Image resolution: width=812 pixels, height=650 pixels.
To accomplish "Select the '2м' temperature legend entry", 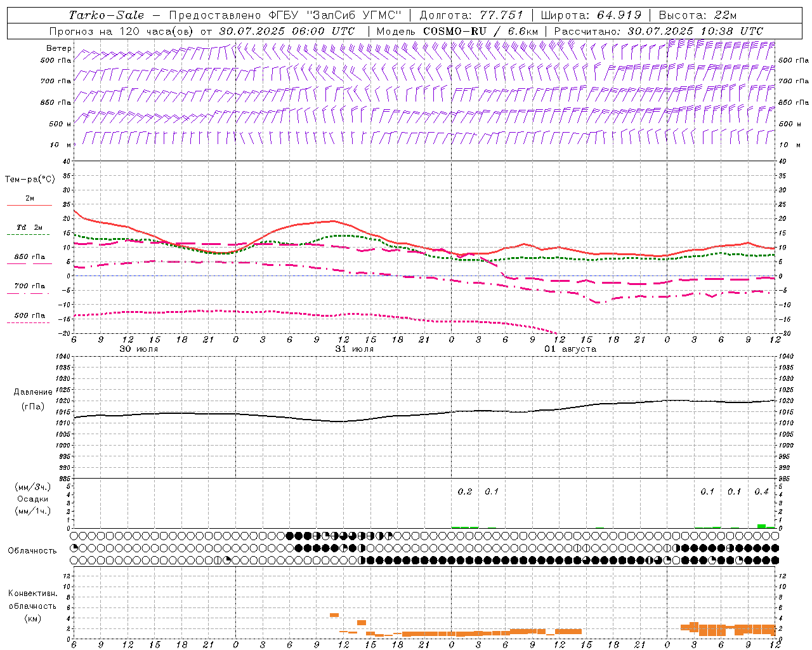I will (30, 199).
